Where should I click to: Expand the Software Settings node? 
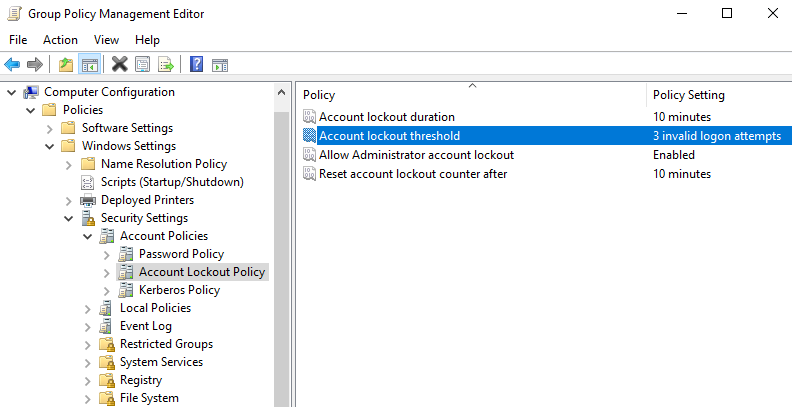[x=50, y=129]
